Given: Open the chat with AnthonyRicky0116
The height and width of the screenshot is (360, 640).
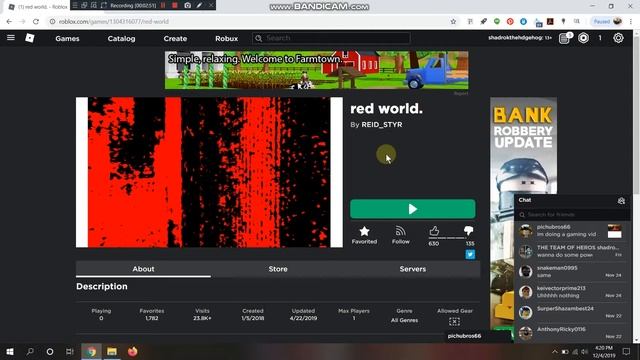Looking at the screenshot, I should click(x=572, y=333).
